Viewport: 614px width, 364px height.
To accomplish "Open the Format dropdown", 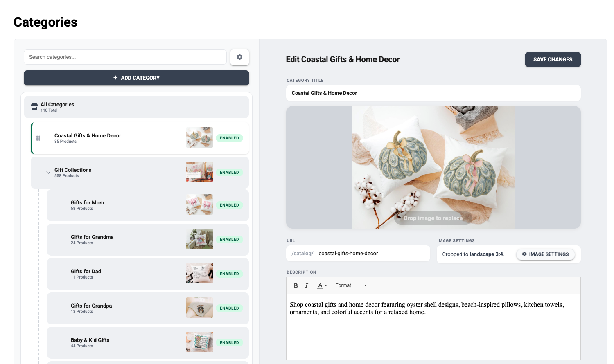I will tap(351, 285).
